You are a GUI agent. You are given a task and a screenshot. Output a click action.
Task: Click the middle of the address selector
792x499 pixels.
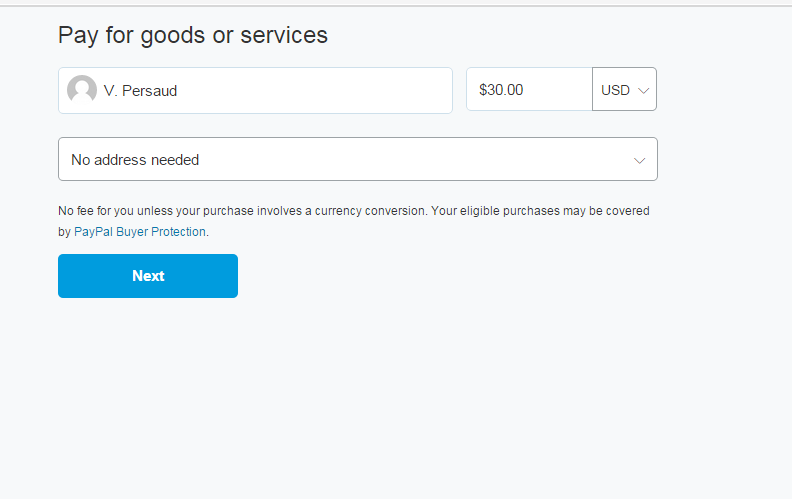pos(357,160)
